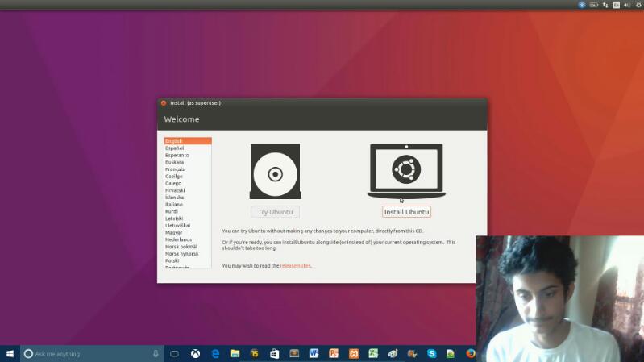Image resolution: width=644 pixels, height=362 pixels.
Task: Open the sound volume indicator in top panel
Action: point(627,5)
